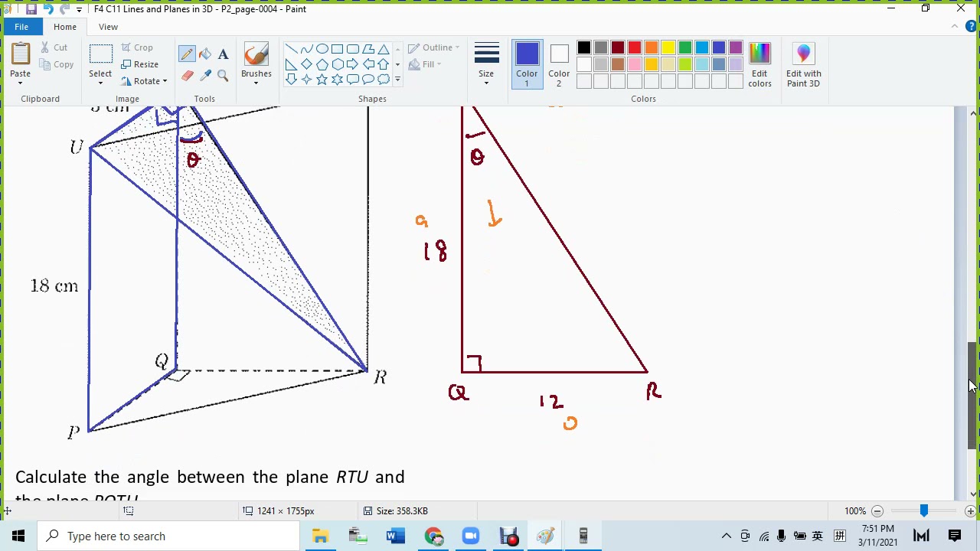The height and width of the screenshot is (551, 980).
Task: Click the vertical scrollbar thumb
Action: click(x=972, y=395)
